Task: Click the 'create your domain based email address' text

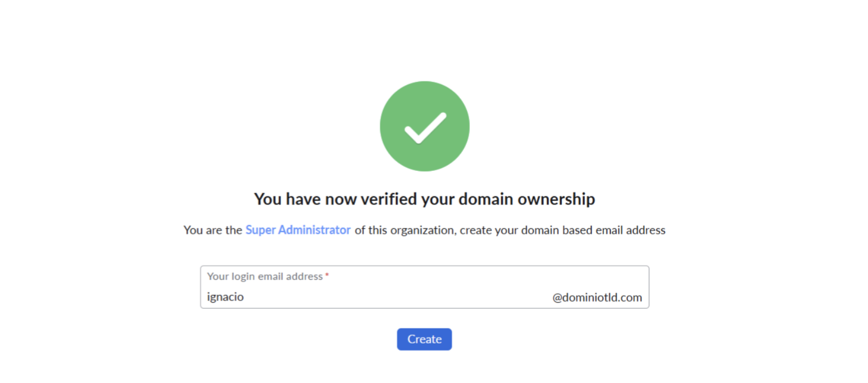Action: click(x=563, y=230)
